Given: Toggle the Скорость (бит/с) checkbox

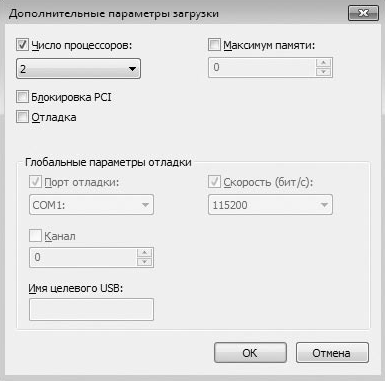Looking at the screenshot, I should tap(214, 182).
